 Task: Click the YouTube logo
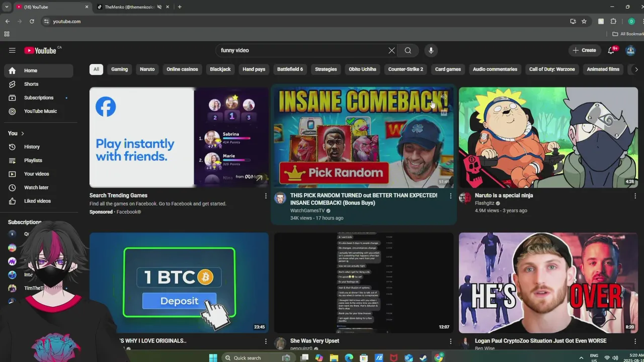click(40, 50)
